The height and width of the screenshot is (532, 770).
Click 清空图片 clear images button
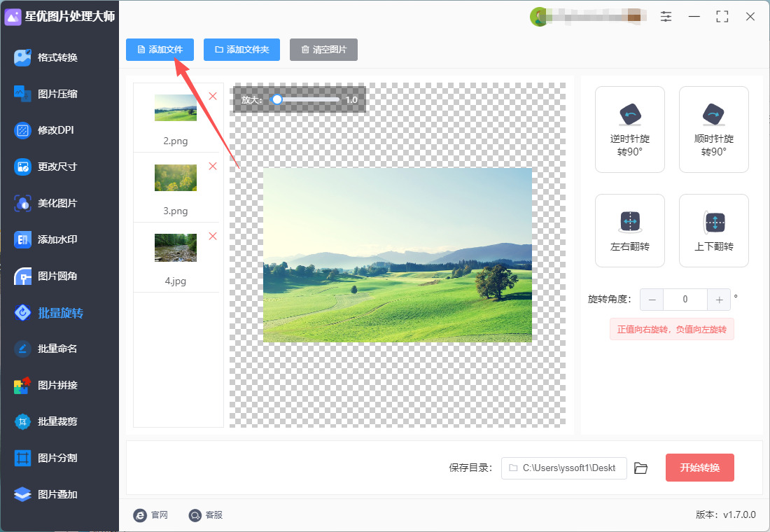(323, 50)
